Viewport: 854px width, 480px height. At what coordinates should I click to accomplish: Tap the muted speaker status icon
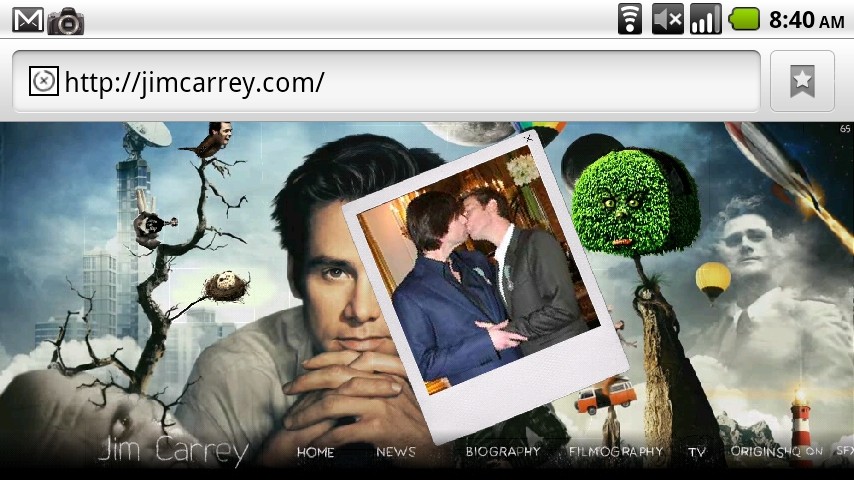coord(667,19)
